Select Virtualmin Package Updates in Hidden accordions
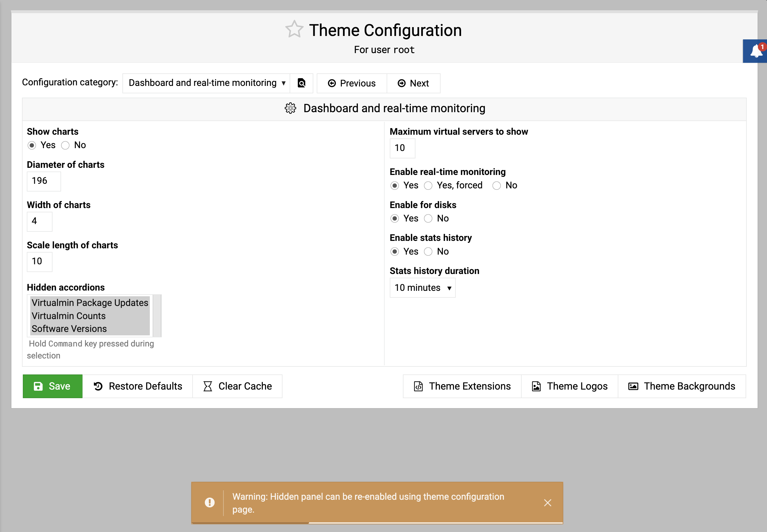The height and width of the screenshot is (532, 767). (x=90, y=303)
